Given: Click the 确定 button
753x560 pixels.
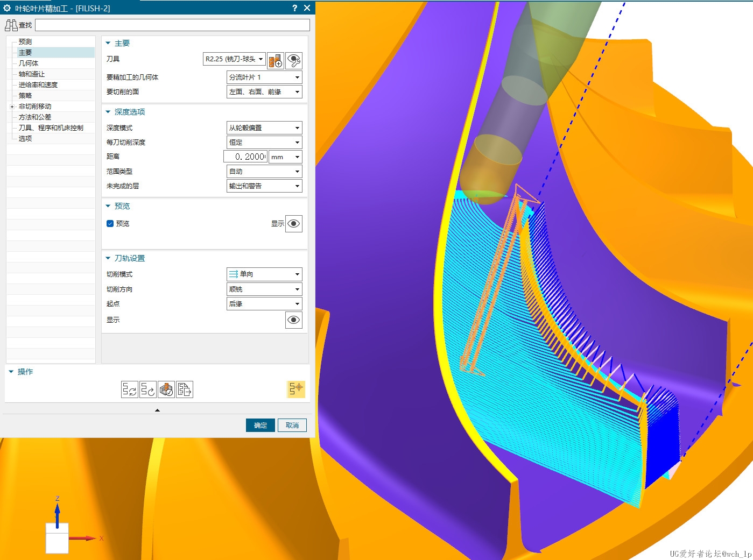Looking at the screenshot, I should (x=261, y=426).
